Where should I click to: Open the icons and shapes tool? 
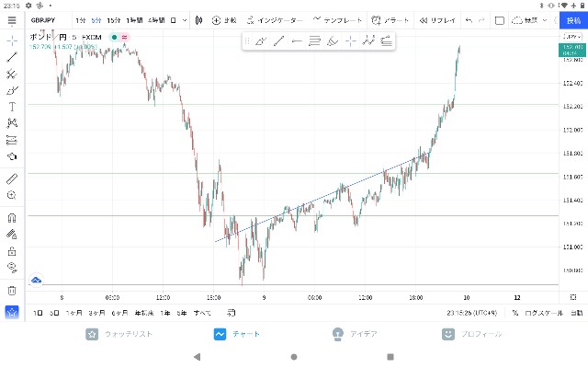12,156
